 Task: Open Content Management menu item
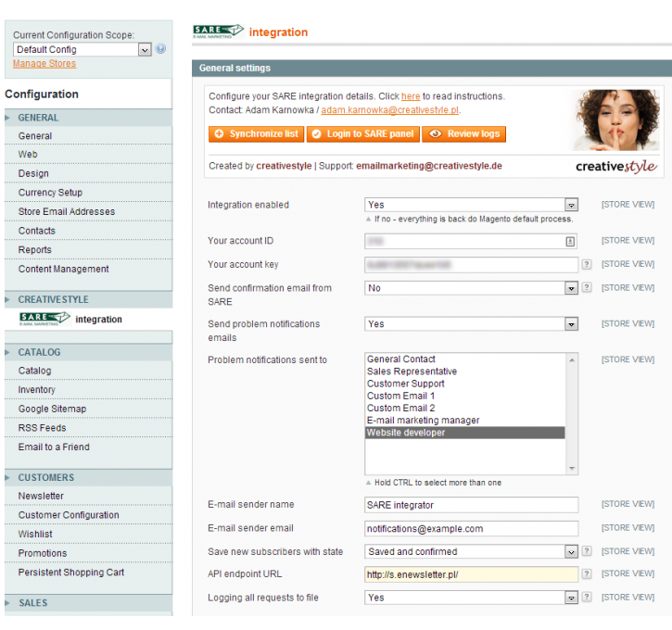89,269
